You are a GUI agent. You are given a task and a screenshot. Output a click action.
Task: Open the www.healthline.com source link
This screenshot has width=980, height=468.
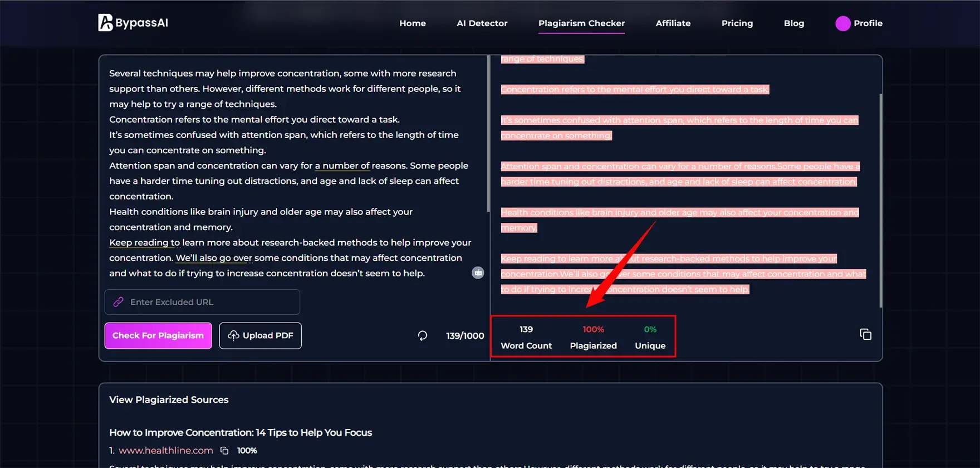[x=166, y=451]
